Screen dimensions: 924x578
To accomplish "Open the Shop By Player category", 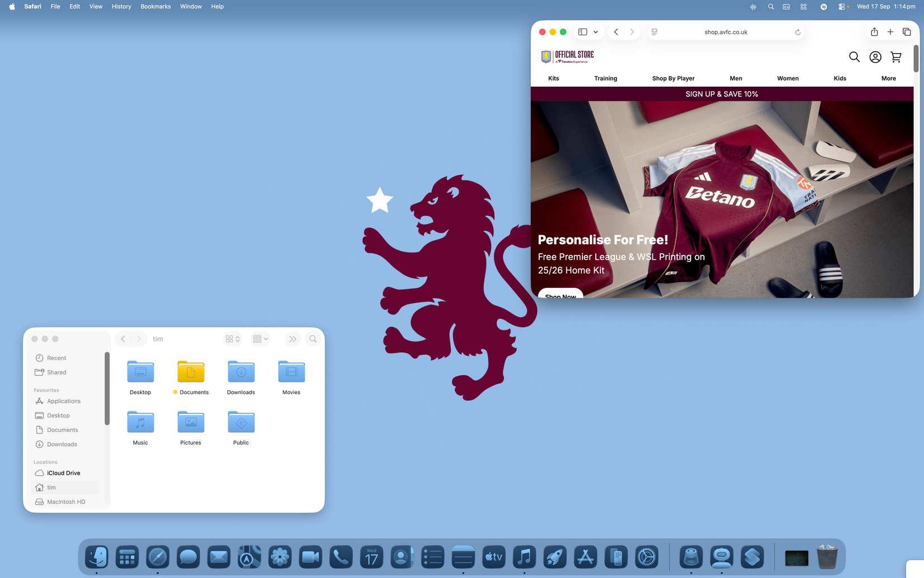I will tap(673, 78).
